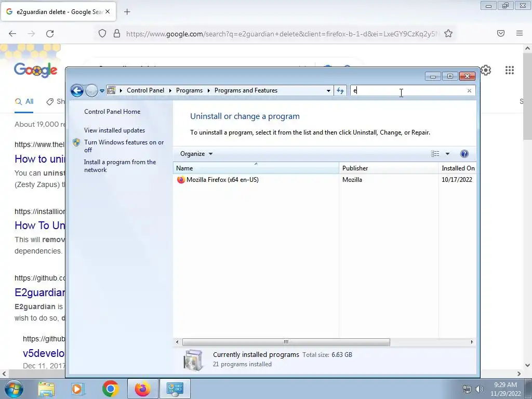Click Programs and Features breadcrumb
Screen dimensions: 532x399
(246, 90)
